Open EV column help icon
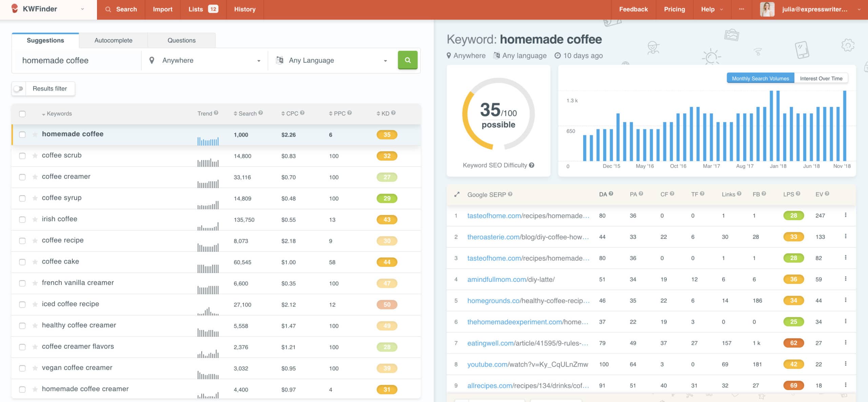This screenshot has width=868, height=402. click(827, 194)
